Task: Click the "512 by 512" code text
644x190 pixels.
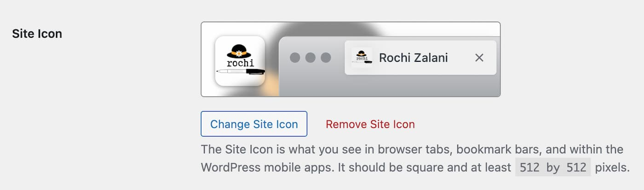Action: tap(552, 167)
